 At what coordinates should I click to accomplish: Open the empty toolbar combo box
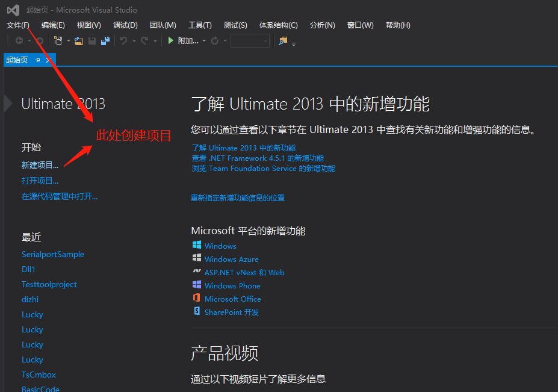[250, 40]
